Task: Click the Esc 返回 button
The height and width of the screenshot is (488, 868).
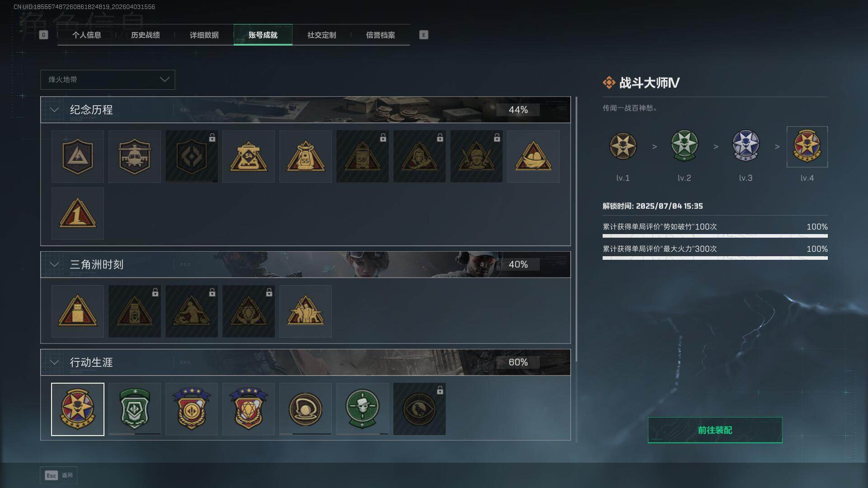Action: click(x=59, y=475)
